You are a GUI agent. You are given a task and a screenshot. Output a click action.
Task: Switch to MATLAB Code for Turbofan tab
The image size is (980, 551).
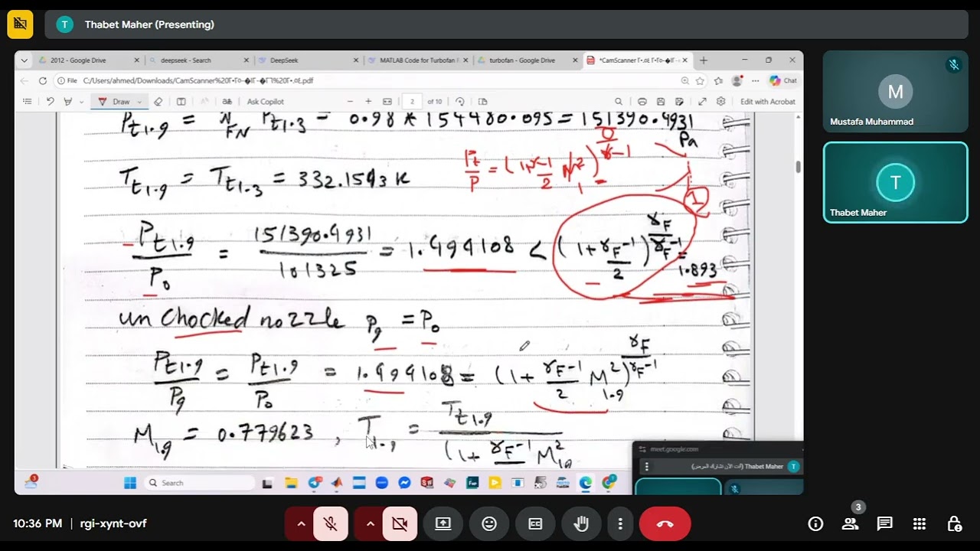pos(417,60)
